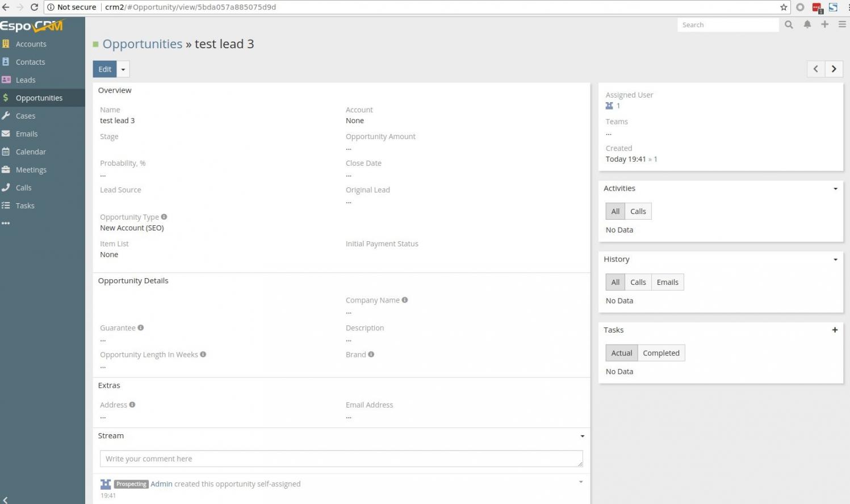This screenshot has width=850, height=504.
Task: Click assigned user link '1'
Action: tap(618, 106)
